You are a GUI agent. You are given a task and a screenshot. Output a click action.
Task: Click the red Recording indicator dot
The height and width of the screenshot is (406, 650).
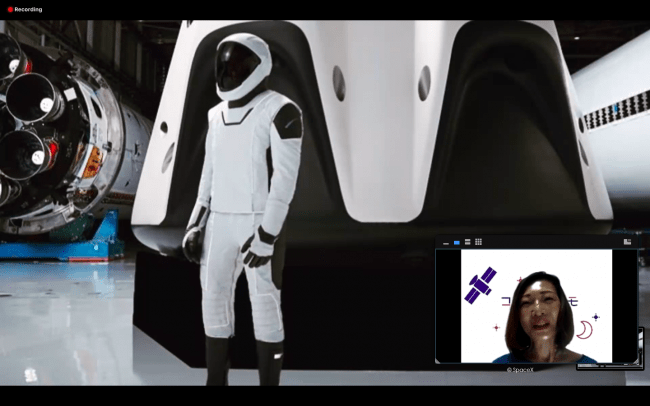click(10, 9)
